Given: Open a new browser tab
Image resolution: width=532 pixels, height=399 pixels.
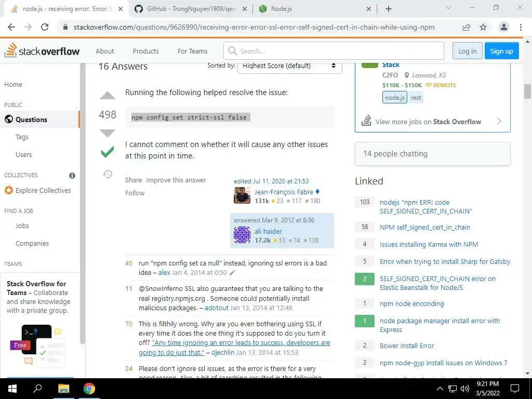Looking at the screenshot, I should [389, 9].
